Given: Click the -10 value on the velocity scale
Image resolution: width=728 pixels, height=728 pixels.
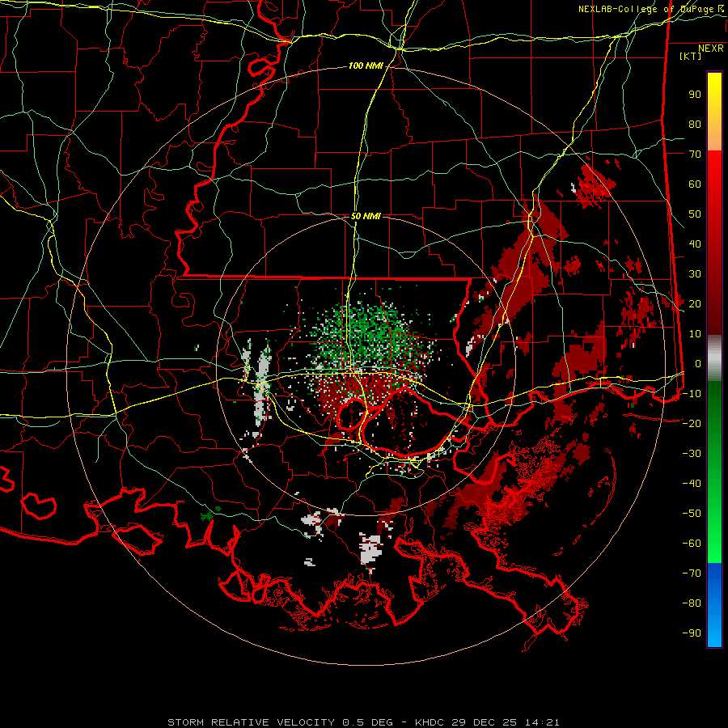Looking at the screenshot, I should coord(692,394).
